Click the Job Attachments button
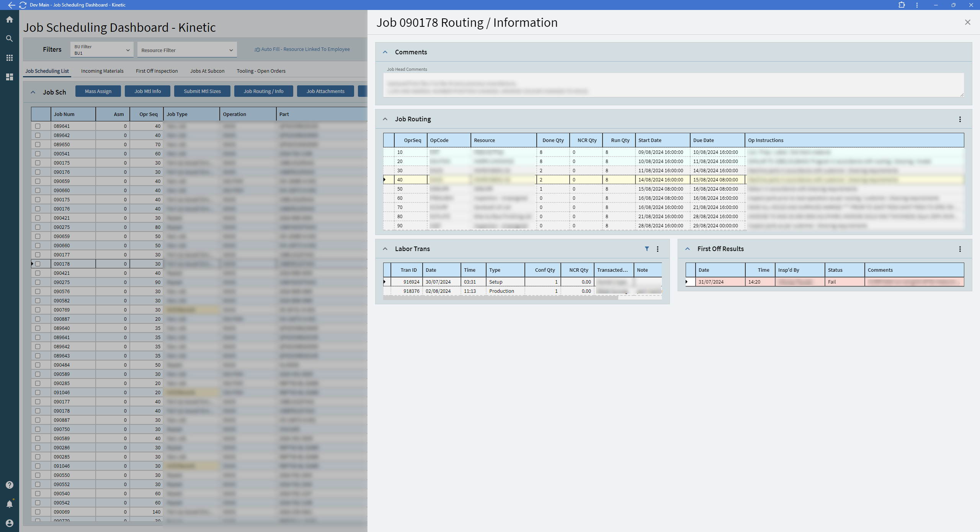This screenshot has width=980, height=532. (325, 91)
